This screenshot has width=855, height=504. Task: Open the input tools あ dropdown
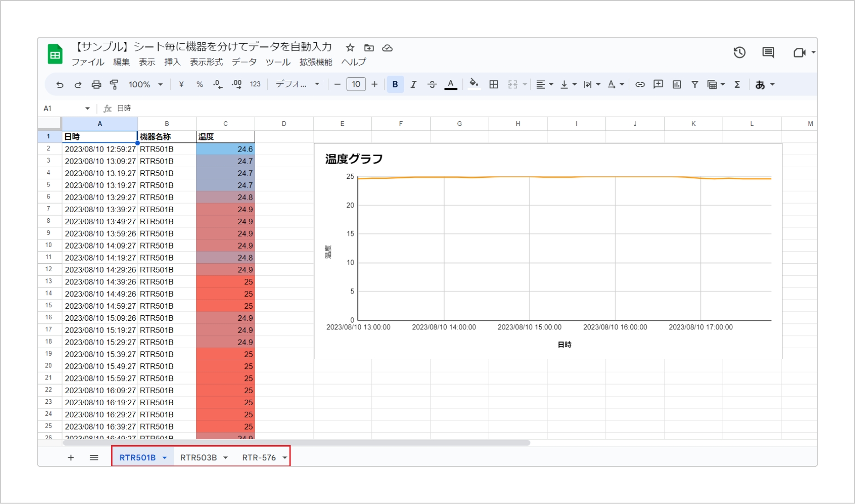tap(765, 85)
